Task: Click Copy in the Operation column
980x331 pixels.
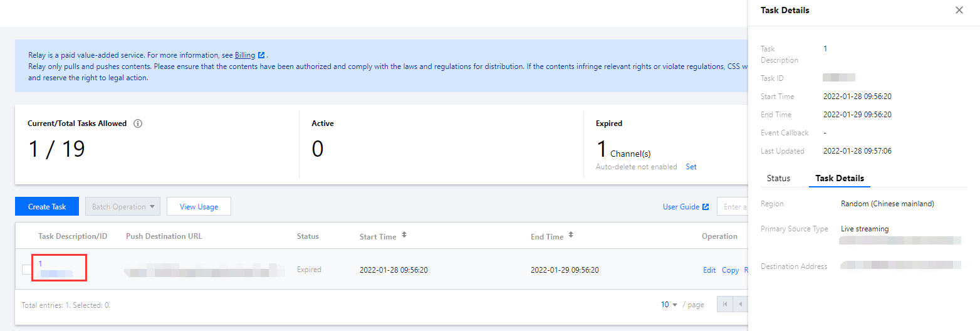Action: coord(730,270)
